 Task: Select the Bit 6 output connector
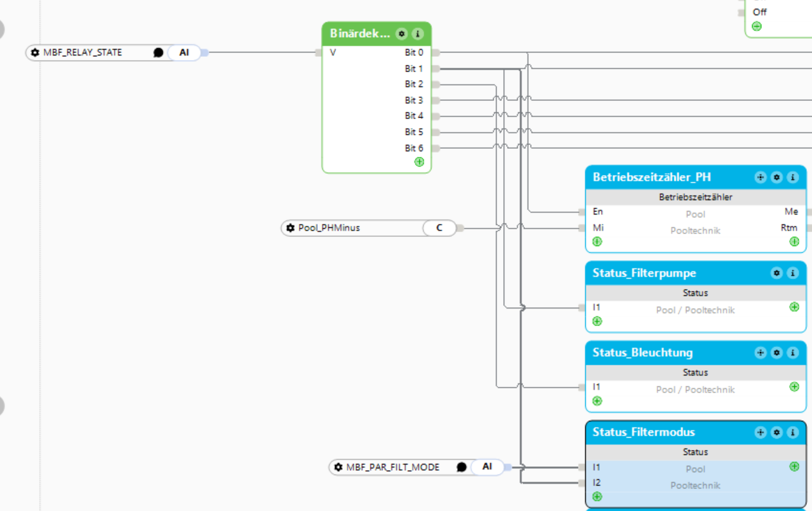pyautogui.click(x=435, y=148)
